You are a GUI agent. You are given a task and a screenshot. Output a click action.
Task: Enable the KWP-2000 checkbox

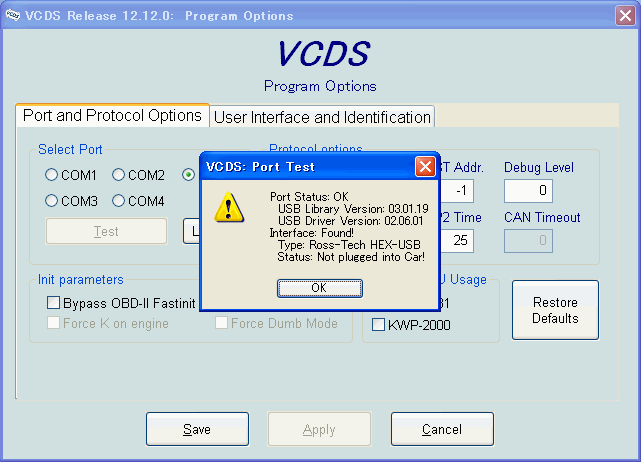pyautogui.click(x=378, y=325)
